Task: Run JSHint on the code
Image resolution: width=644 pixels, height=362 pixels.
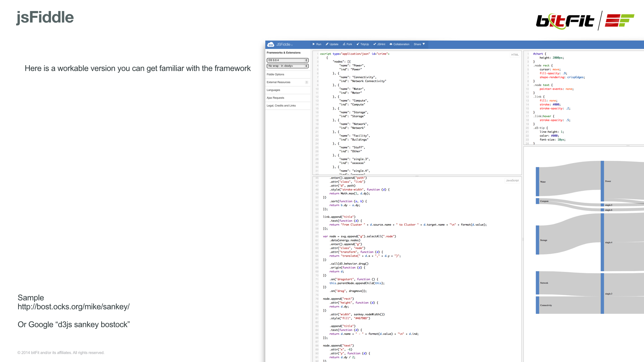Action: (x=379, y=44)
